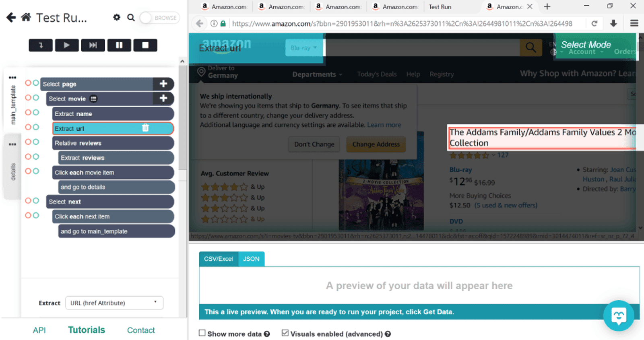Screen dimensions: 644x340
Task: Pause the test run
Action: click(x=119, y=45)
